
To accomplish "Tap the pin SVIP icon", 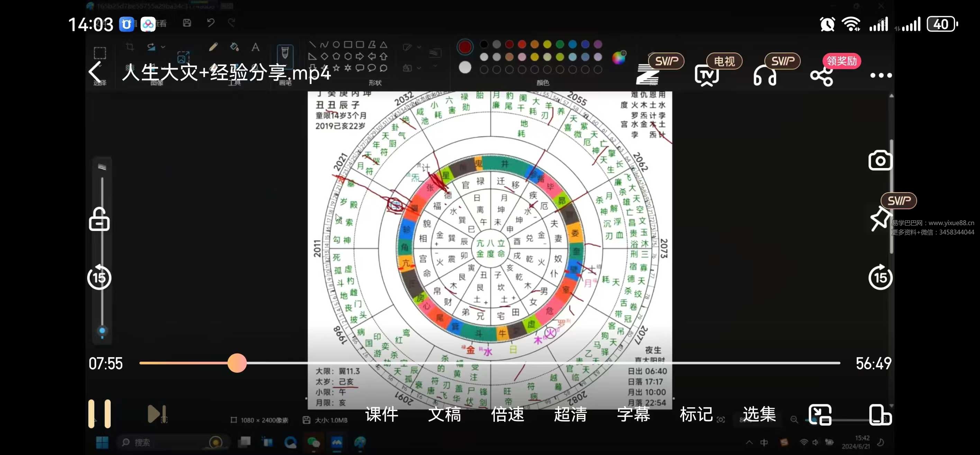I will coord(880,218).
